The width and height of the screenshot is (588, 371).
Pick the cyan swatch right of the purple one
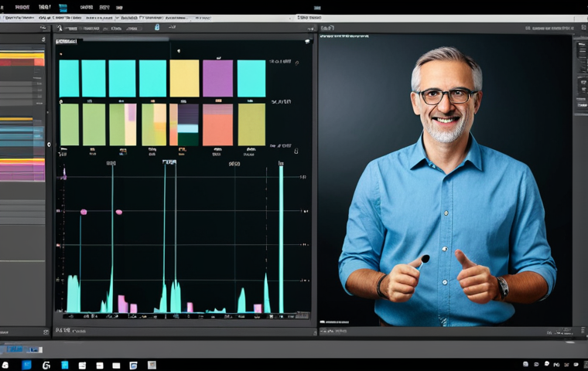pos(251,78)
